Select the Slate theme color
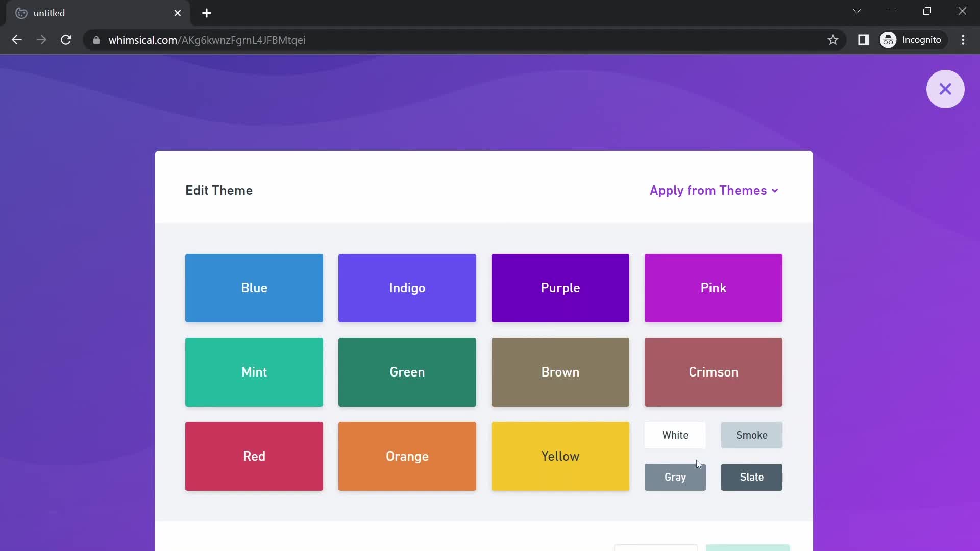Viewport: 980px width, 551px height. point(752,477)
